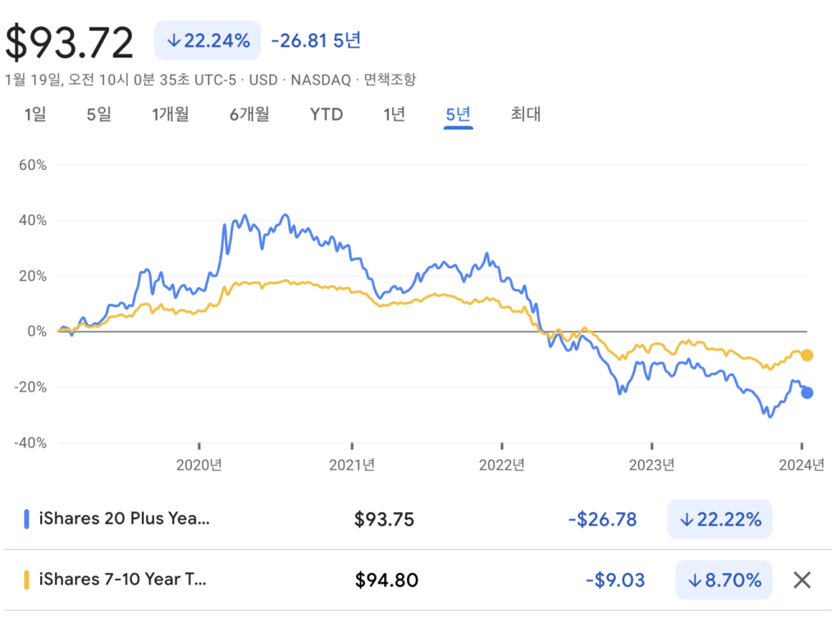Image resolution: width=840 pixels, height=619 pixels.
Task: Click the 8.70% decline badge
Action: [724, 580]
